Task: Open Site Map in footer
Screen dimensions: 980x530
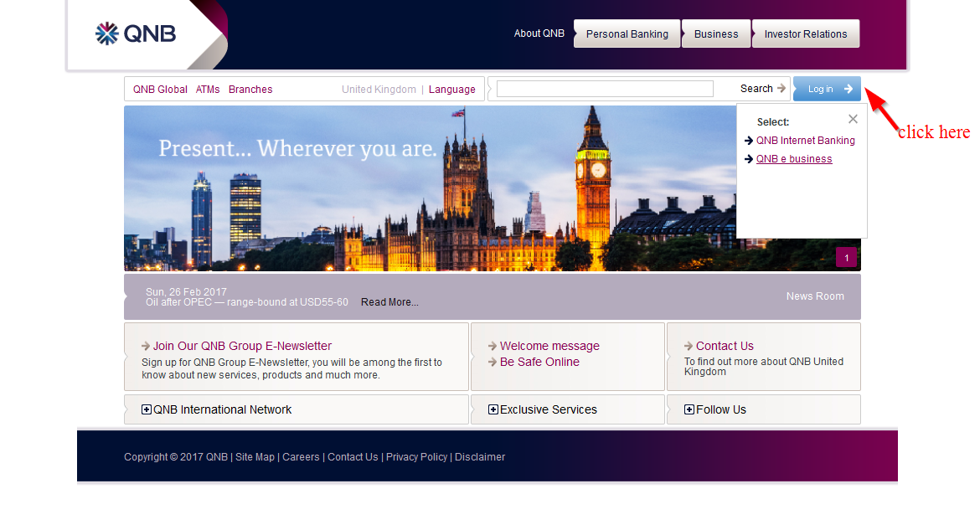Action: coord(255,457)
